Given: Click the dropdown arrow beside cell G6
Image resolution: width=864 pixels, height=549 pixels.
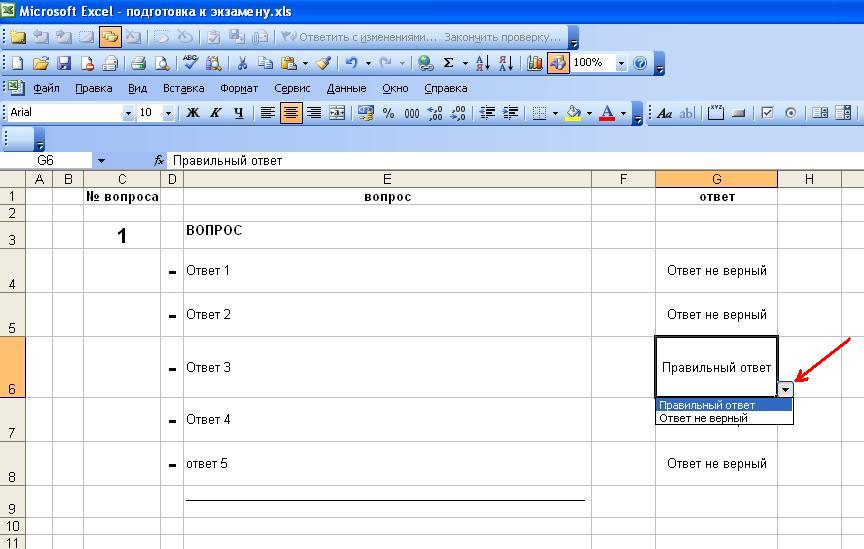Looking at the screenshot, I should pos(786,389).
